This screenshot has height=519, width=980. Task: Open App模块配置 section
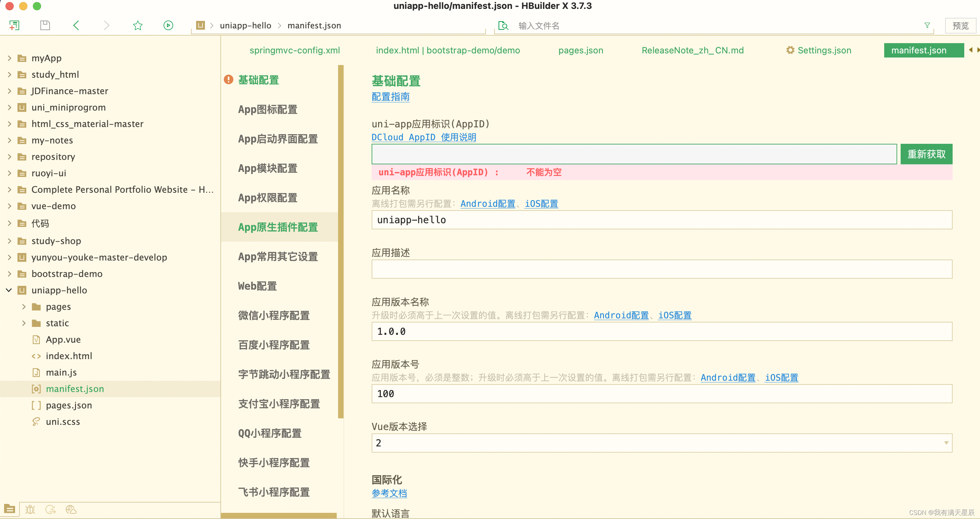268,168
